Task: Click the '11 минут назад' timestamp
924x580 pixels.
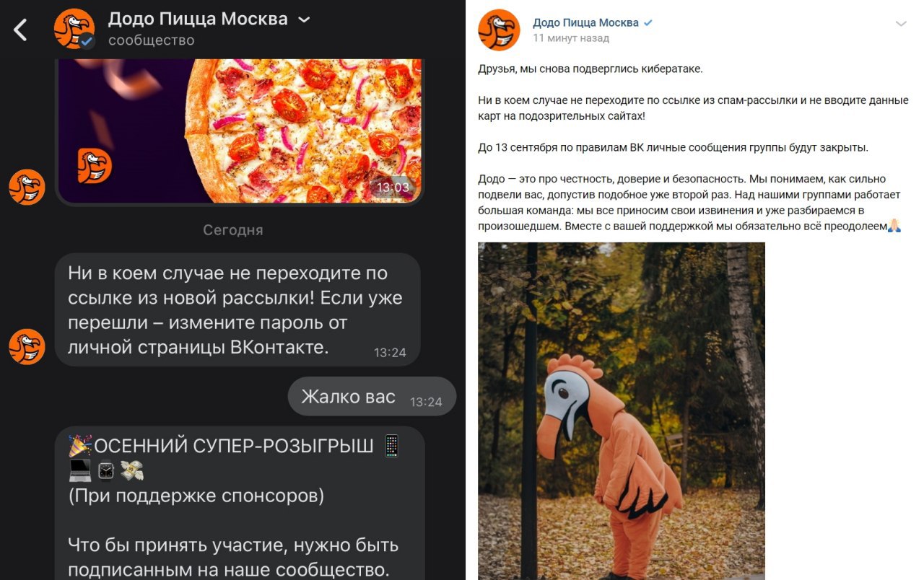Action: [x=571, y=38]
